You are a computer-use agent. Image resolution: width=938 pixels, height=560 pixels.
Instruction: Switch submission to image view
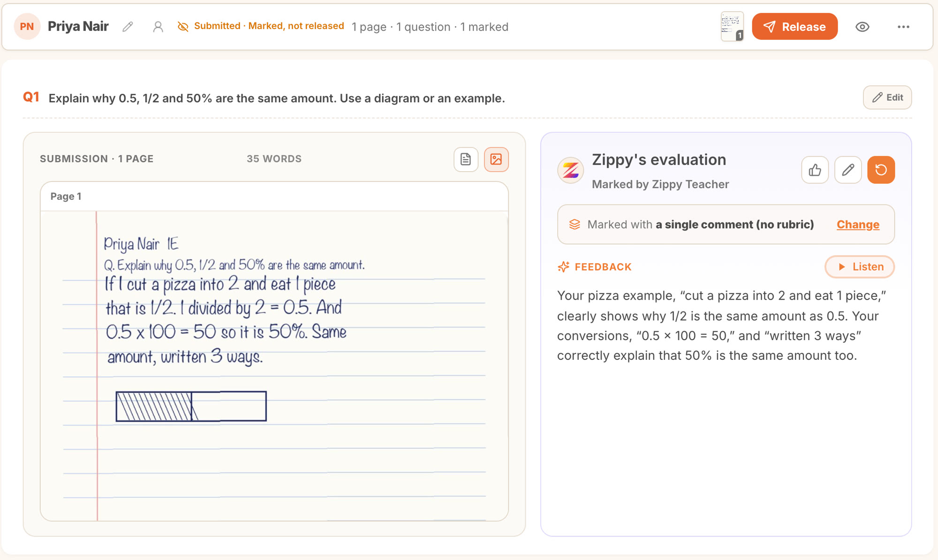click(496, 159)
